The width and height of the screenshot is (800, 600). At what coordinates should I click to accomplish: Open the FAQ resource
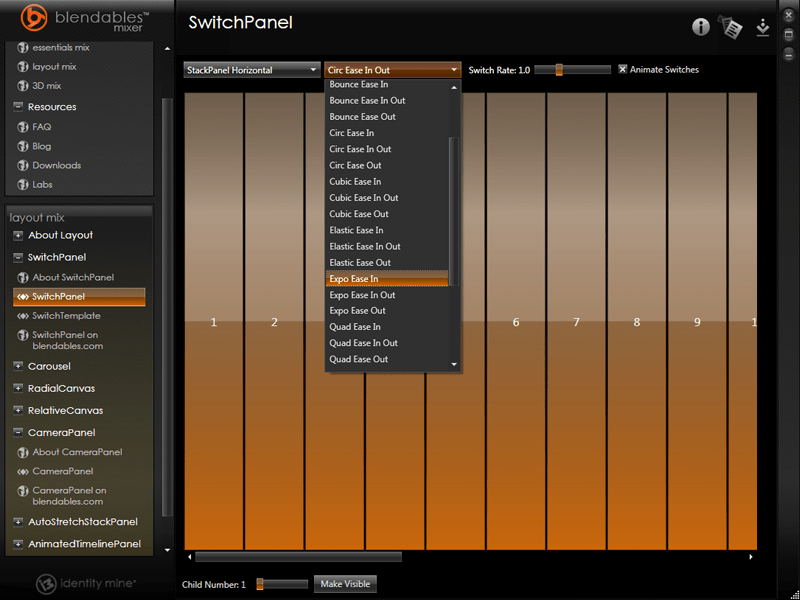tap(40, 126)
